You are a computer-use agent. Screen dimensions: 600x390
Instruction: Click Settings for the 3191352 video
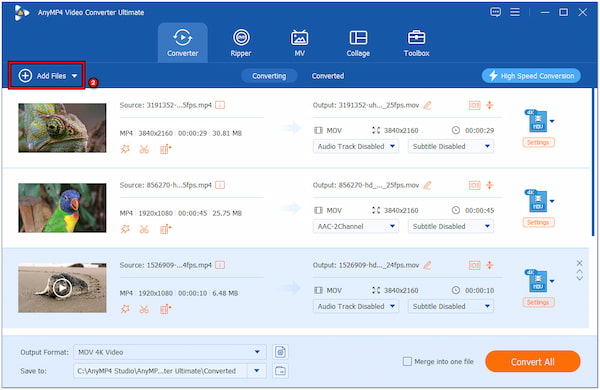coord(538,142)
